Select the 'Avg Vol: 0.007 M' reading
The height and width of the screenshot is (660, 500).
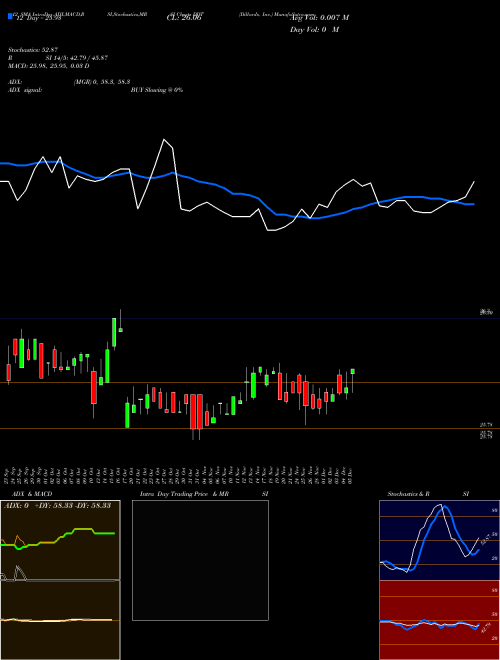[x=320, y=18]
